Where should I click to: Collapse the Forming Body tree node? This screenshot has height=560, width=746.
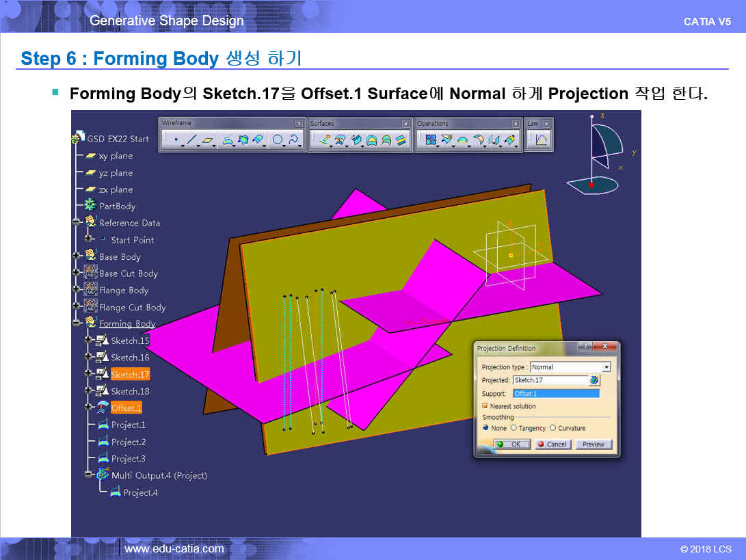[x=77, y=323]
